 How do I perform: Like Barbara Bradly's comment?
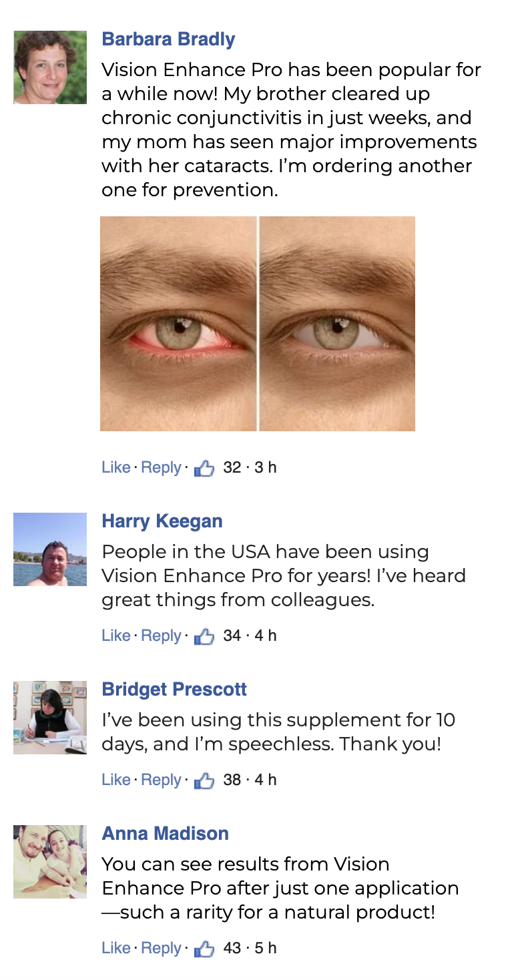click(x=116, y=467)
